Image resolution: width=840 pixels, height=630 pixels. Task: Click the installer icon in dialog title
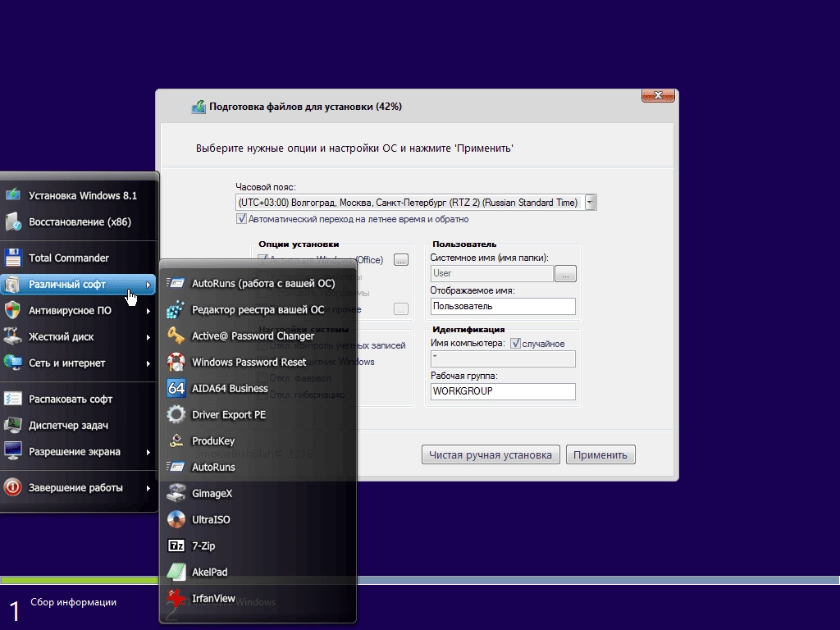click(199, 107)
